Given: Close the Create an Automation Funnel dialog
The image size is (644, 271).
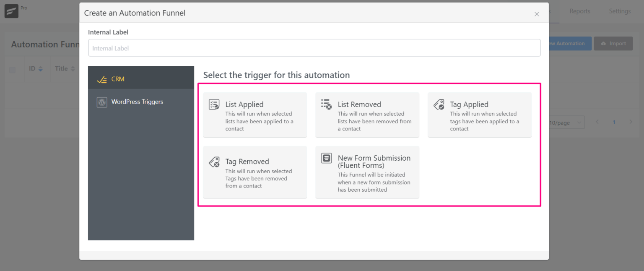Looking at the screenshot, I should 536,14.
